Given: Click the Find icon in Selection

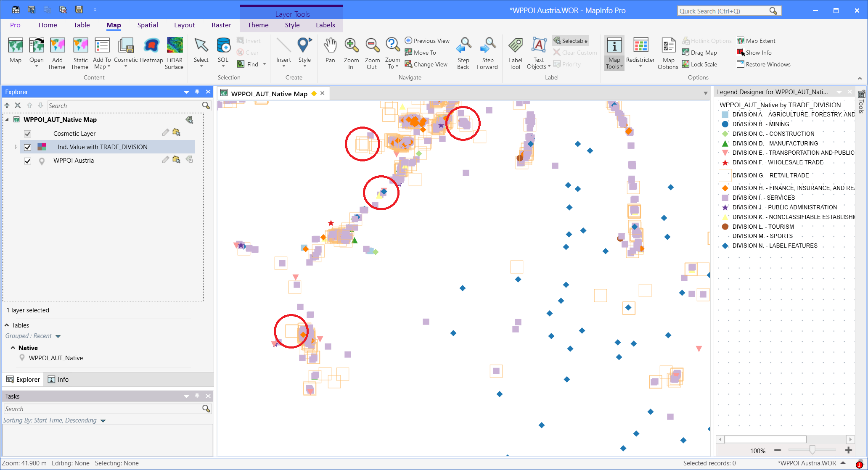Looking at the screenshot, I should 241,64.
